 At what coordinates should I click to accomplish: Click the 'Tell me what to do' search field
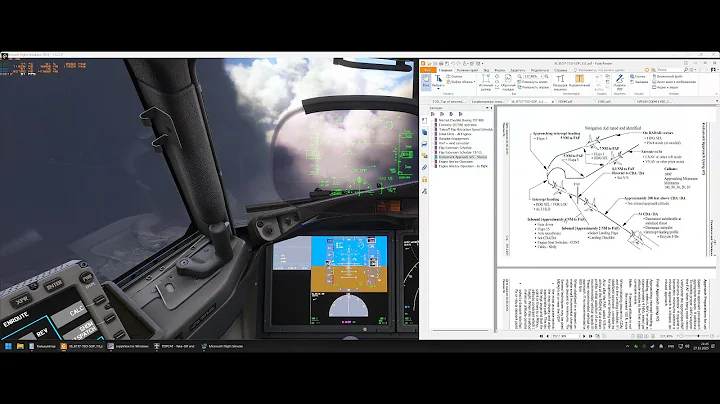point(602,70)
